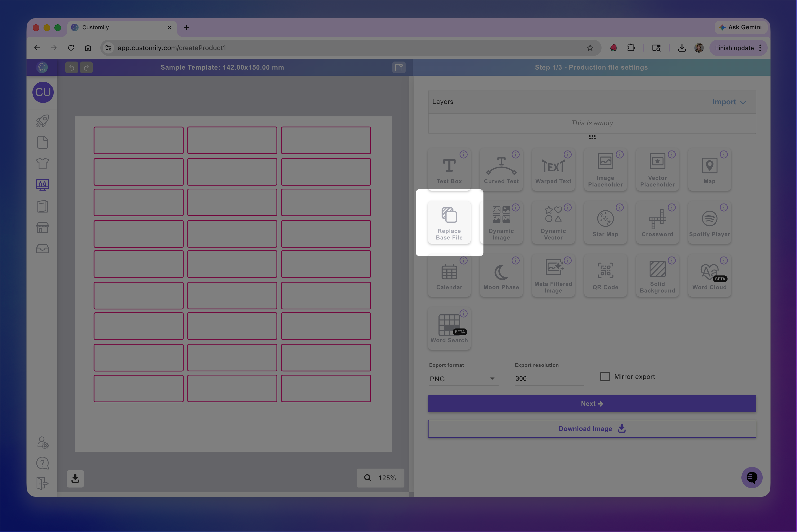Add a Dynamic Image element

(501, 222)
